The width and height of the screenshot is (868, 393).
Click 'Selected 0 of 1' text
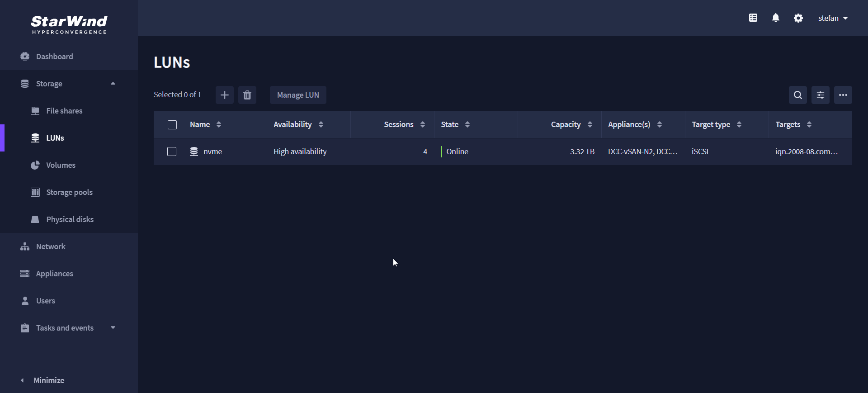pyautogui.click(x=177, y=95)
